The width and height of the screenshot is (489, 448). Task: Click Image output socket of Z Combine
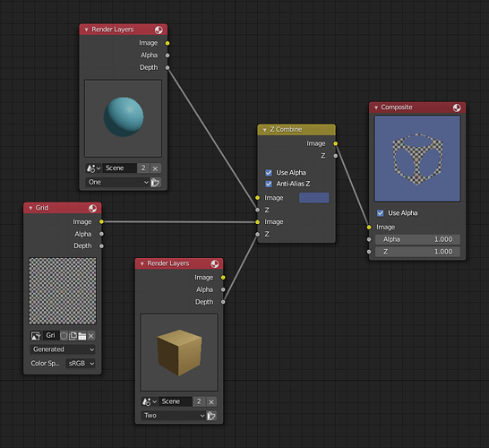tap(335, 143)
